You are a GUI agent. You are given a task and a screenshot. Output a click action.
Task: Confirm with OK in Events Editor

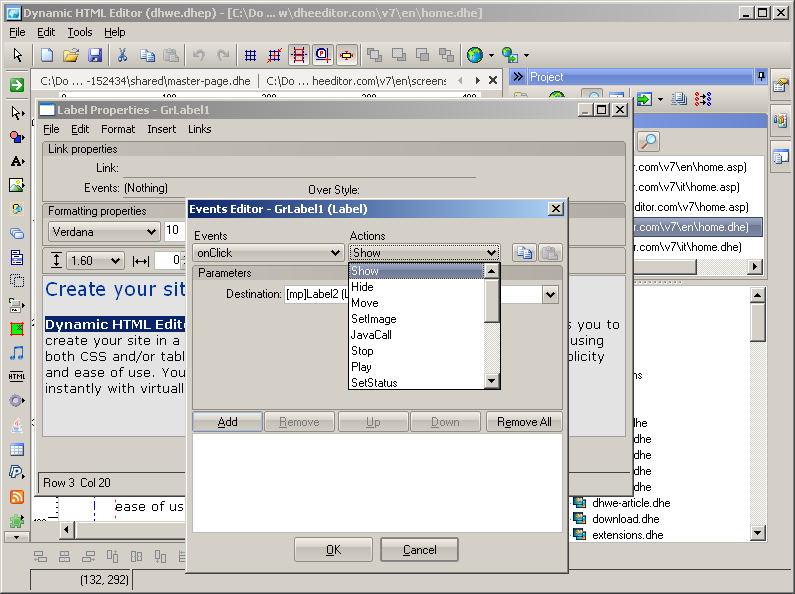334,550
